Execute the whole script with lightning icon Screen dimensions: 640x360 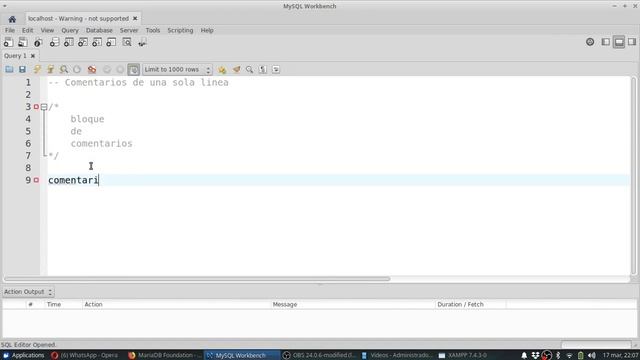coord(37,69)
